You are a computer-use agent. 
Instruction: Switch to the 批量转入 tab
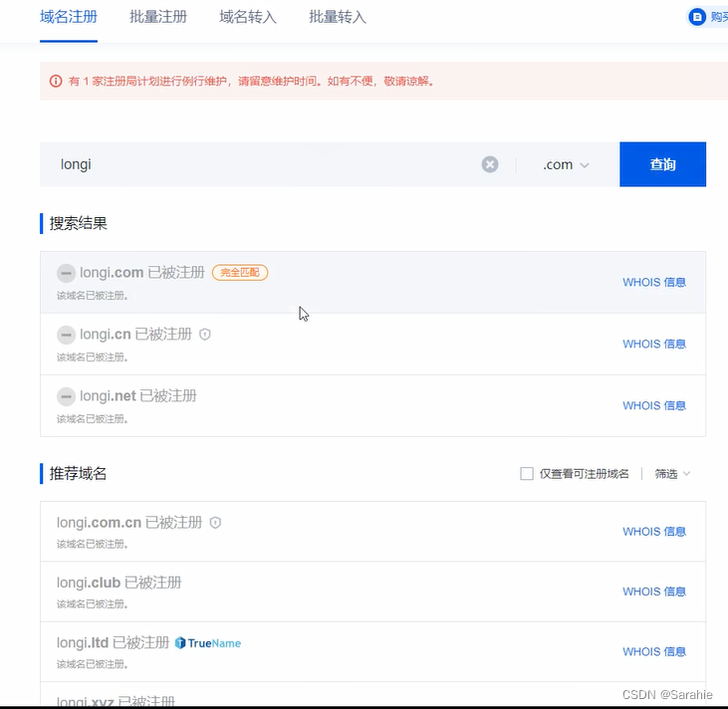pos(338,17)
